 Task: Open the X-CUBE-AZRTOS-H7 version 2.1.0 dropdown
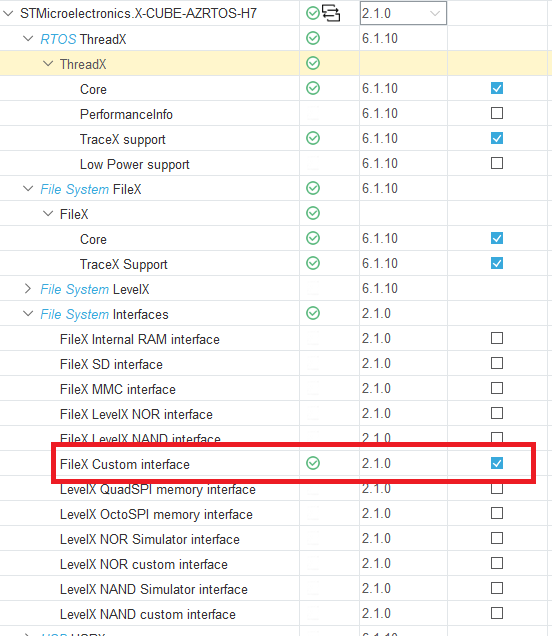pos(403,13)
